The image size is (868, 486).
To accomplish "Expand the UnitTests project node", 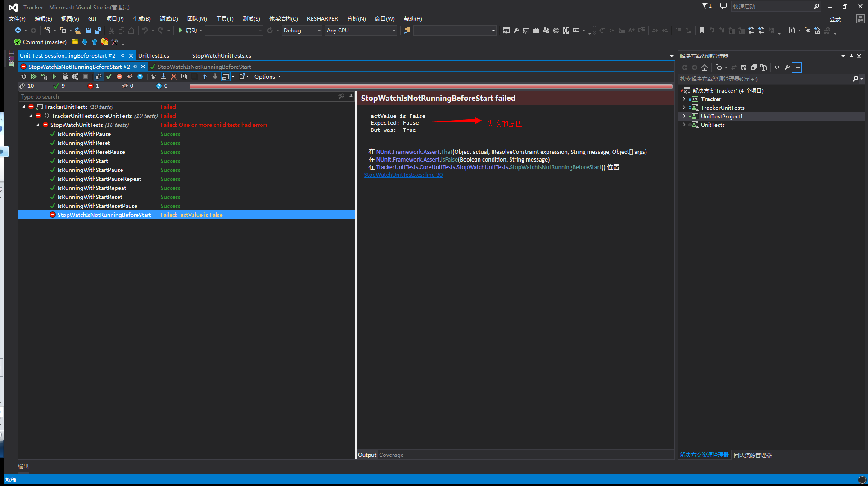I will pyautogui.click(x=684, y=125).
